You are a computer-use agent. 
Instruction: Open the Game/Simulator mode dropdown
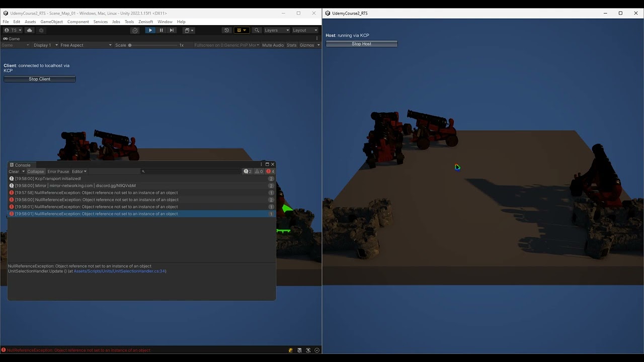[x=16, y=45]
